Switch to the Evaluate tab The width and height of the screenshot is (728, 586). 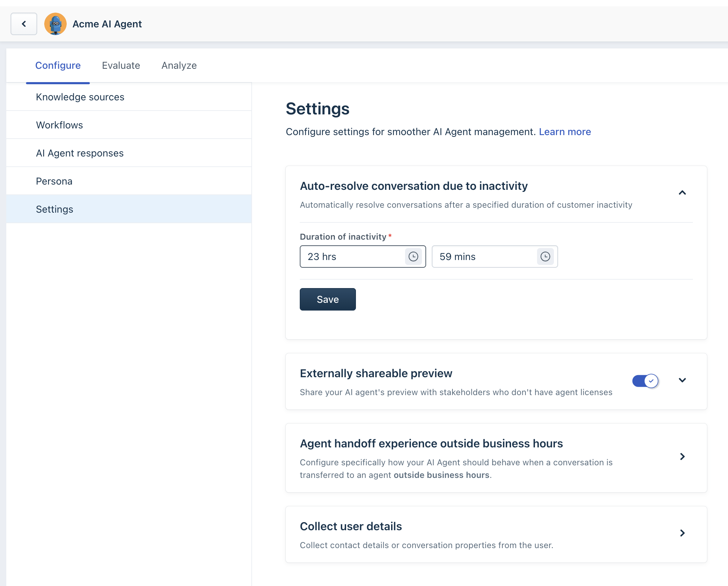tap(121, 65)
